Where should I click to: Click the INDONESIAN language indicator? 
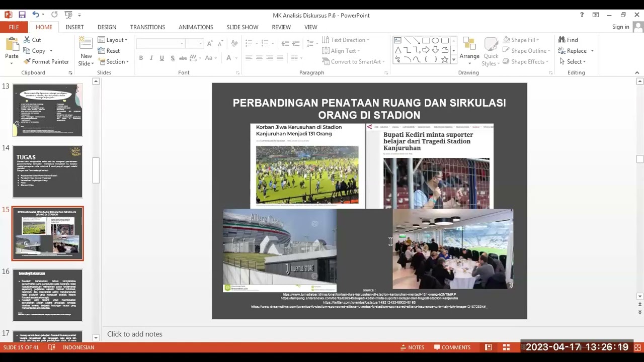coord(78,347)
